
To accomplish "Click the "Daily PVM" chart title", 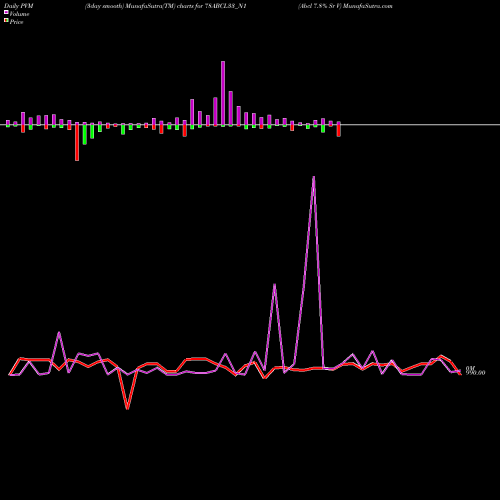I will [x=19, y=6].
